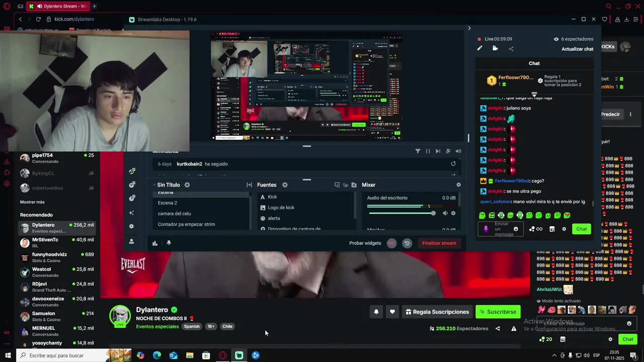Toggle notification bell for Dylantero channel
Screen dimensions: 644x362
pos(376,312)
